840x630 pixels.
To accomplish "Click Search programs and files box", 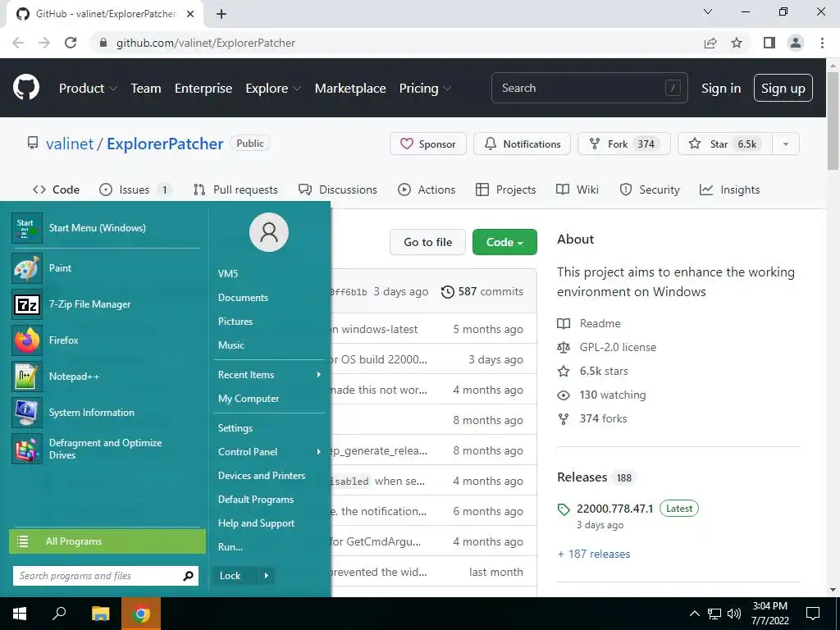I will [x=106, y=576].
